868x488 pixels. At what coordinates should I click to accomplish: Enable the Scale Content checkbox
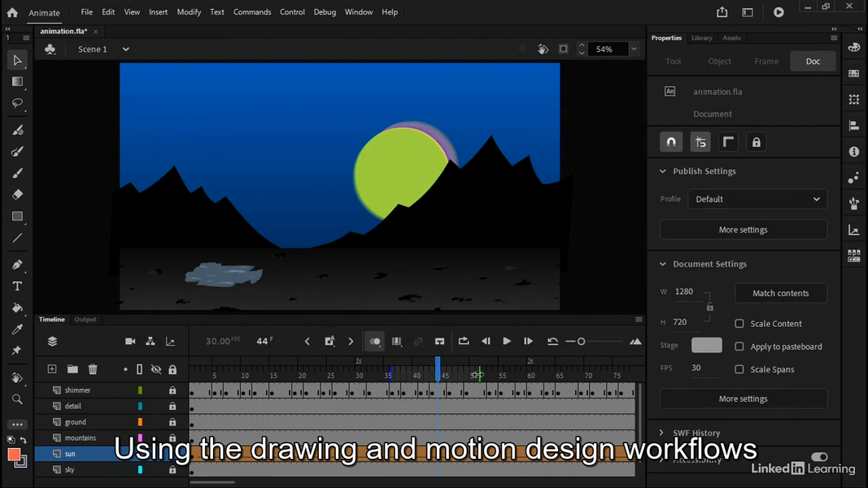[739, 323]
